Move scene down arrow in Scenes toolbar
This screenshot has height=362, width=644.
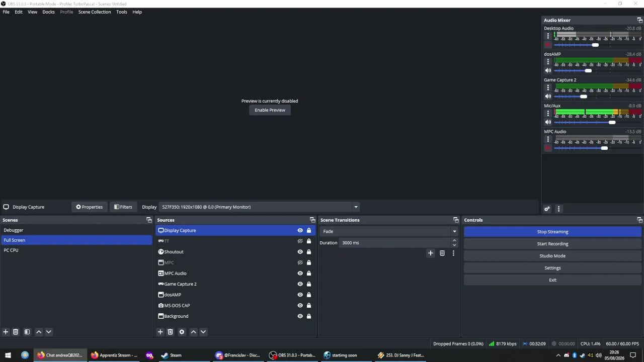(x=49, y=332)
